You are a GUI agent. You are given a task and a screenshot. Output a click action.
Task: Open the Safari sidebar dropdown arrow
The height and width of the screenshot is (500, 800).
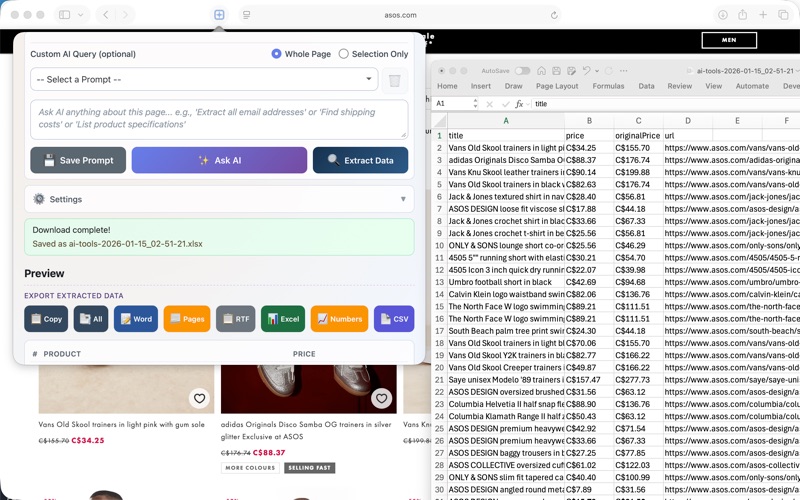(x=81, y=15)
